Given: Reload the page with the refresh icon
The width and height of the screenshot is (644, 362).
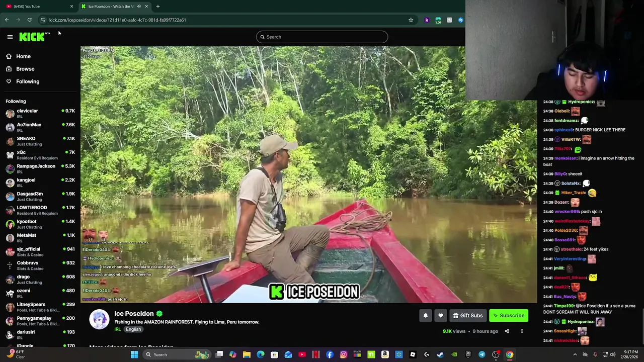Looking at the screenshot, I should (30, 20).
